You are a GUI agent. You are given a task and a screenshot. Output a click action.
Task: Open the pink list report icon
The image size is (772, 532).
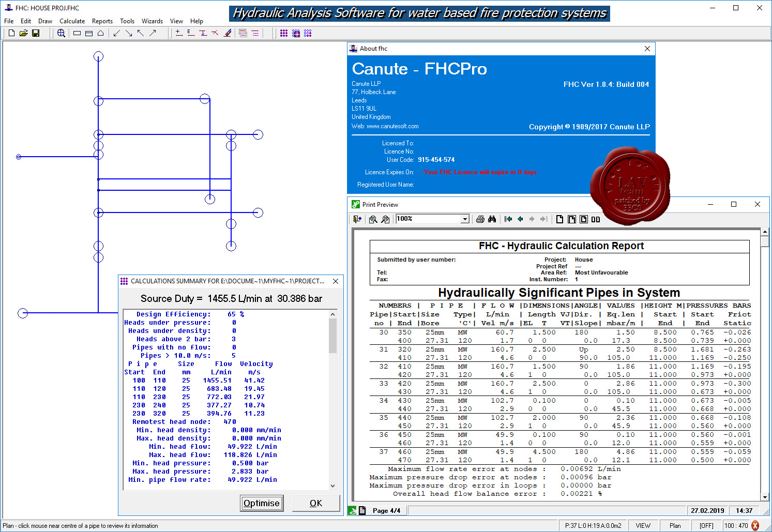(x=255, y=33)
